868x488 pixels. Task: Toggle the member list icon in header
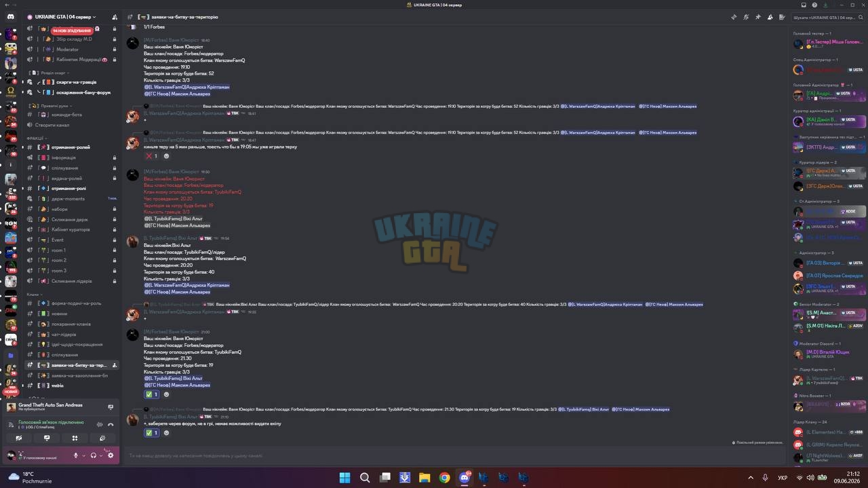click(x=770, y=17)
